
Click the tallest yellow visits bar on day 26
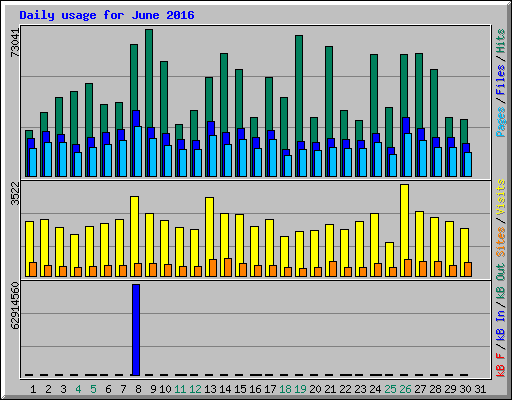click(x=404, y=222)
